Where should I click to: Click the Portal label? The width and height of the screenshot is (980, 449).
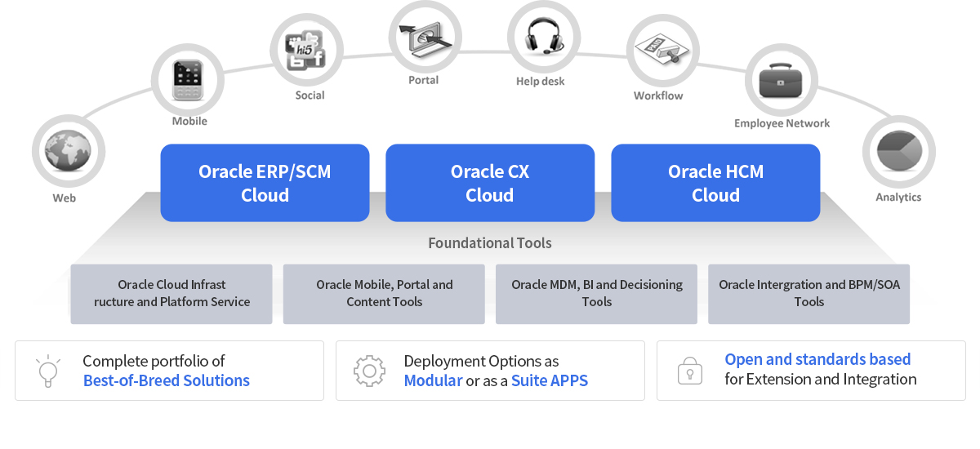(x=424, y=80)
